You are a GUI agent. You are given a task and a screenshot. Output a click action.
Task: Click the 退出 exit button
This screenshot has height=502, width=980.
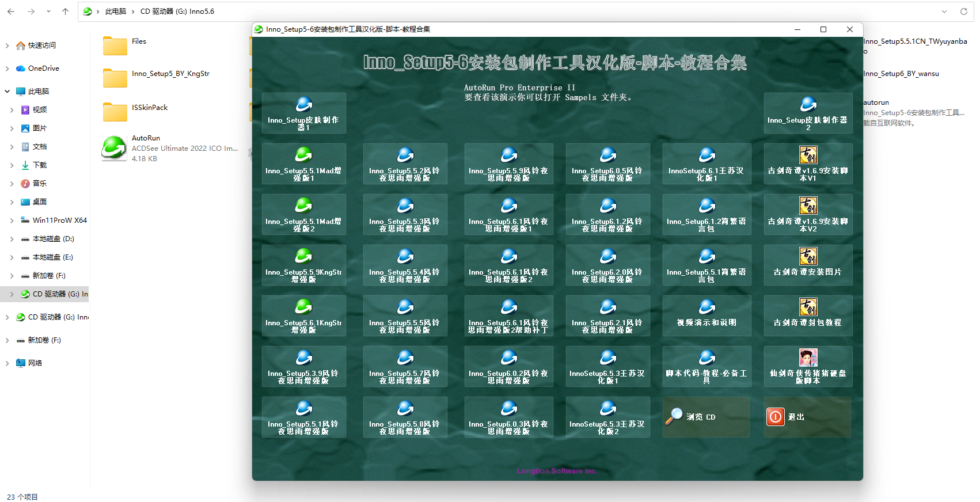(x=807, y=417)
